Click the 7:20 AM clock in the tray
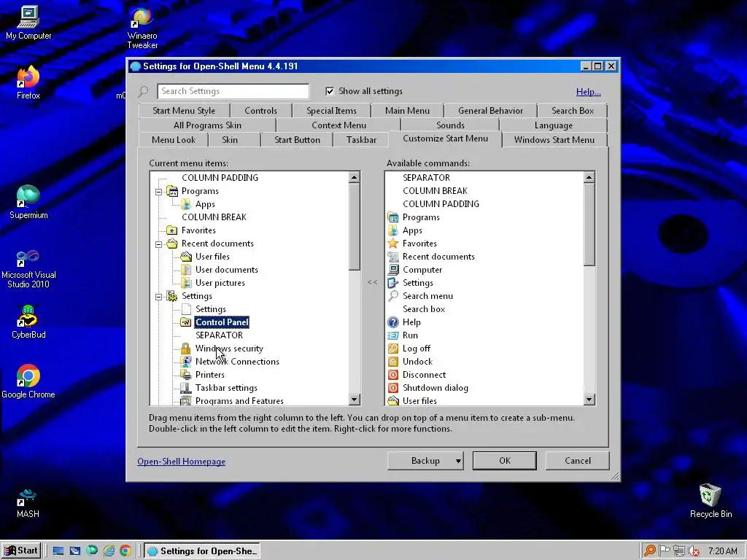 click(x=722, y=551)
